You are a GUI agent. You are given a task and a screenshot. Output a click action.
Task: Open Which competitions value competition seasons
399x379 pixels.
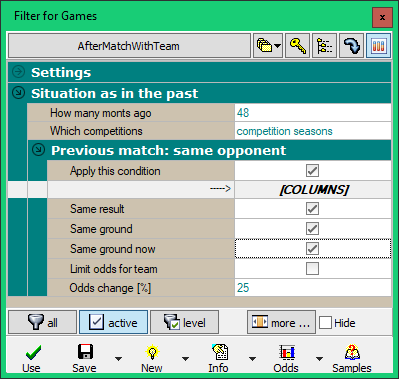[x=313, y=131]
